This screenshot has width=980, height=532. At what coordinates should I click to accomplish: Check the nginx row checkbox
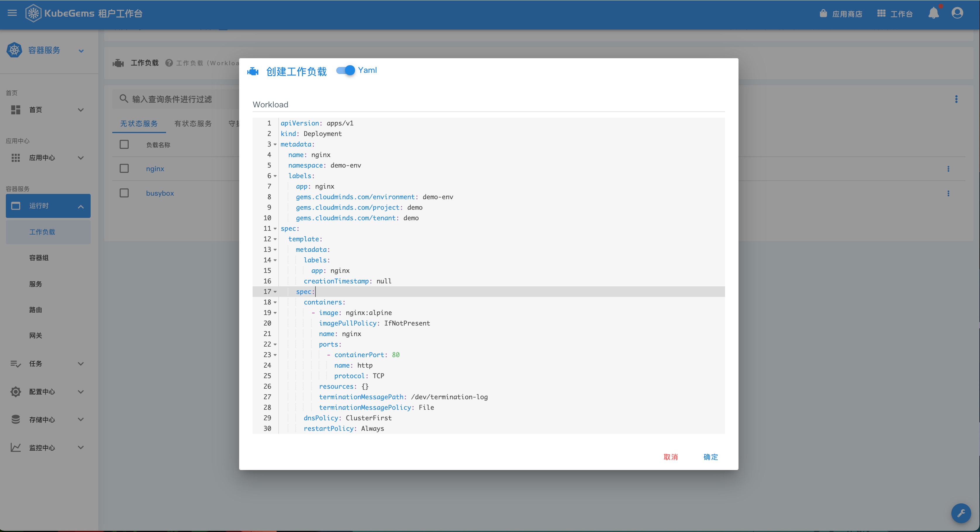[124, 168]
